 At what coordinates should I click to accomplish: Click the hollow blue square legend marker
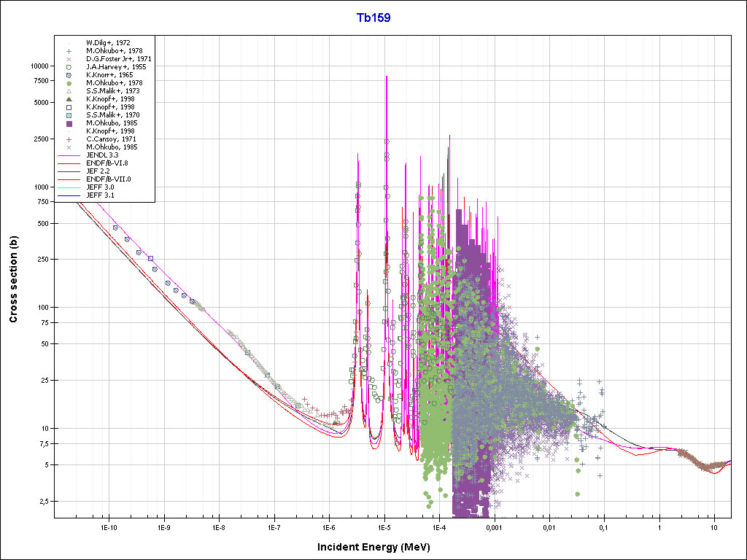tap(68, 106)
